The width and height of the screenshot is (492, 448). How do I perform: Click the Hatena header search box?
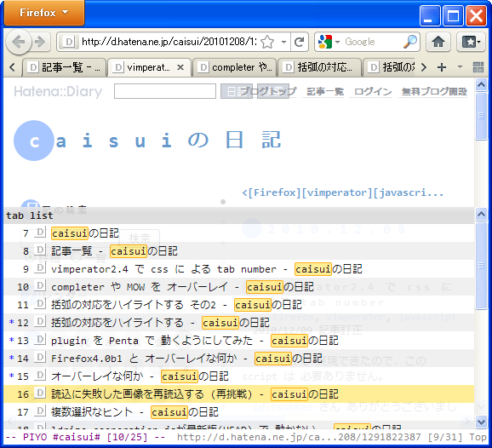point(165,91)
